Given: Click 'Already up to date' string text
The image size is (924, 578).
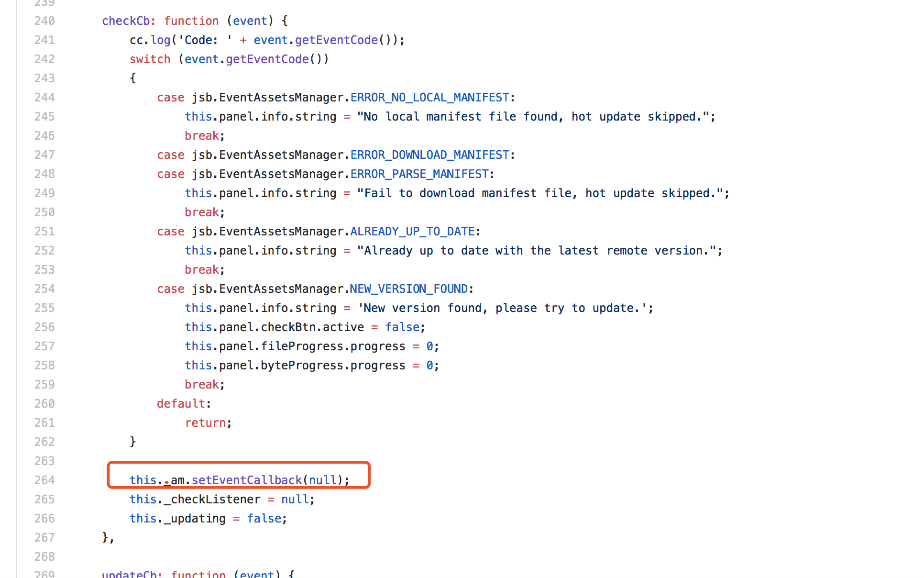Looking at the screenshot, I should (538, 251).
